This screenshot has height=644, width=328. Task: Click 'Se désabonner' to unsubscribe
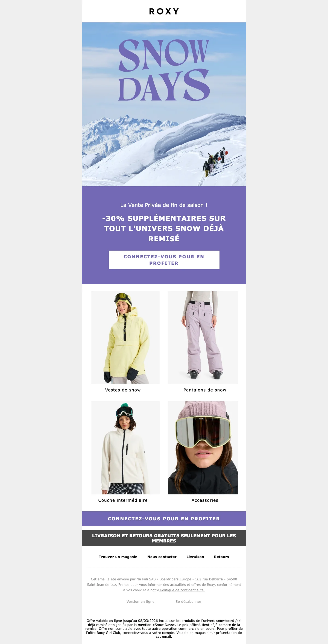pyautogui.click(x=188, y=602)
